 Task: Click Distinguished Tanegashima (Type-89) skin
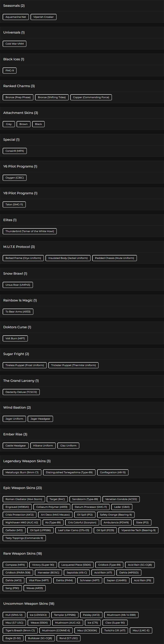(69, 472)
